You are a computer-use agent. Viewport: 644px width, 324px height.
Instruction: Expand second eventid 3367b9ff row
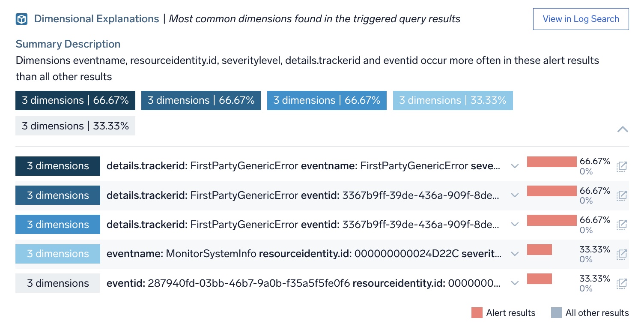click(515, 195)
